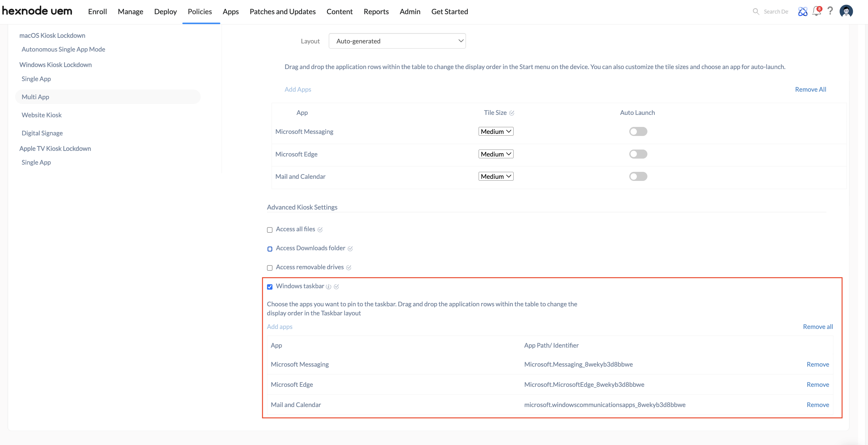Viewport: 868px width, 445px height.
Task: Click the Auto Launch column header
Action: pyautogui.click(x=637, y=112)
